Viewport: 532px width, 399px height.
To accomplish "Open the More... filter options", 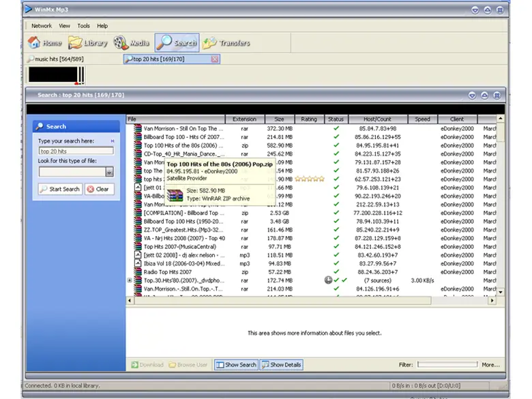I will coord(490,365).
